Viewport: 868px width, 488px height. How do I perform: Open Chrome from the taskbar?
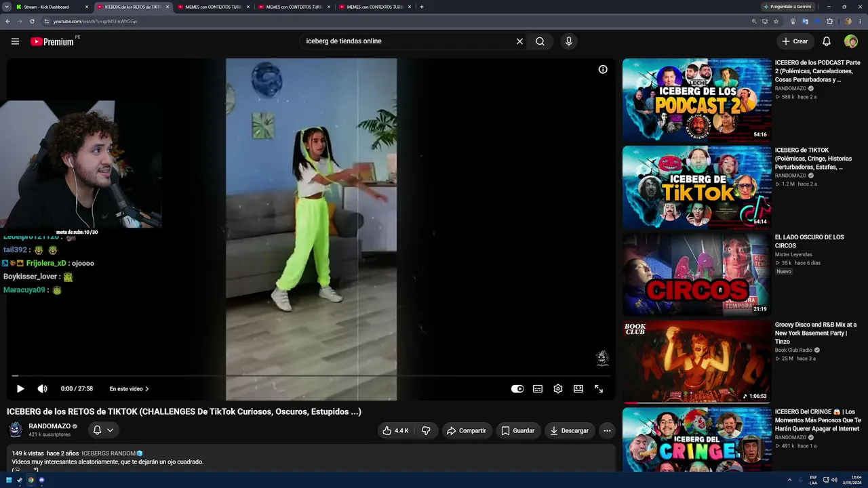coord(31,480)
